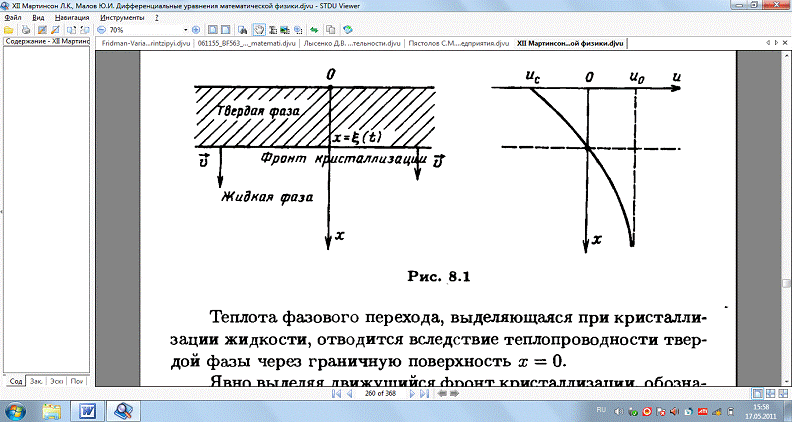Fit the page to width
792x422 pixels.
[x=225, y=30]
